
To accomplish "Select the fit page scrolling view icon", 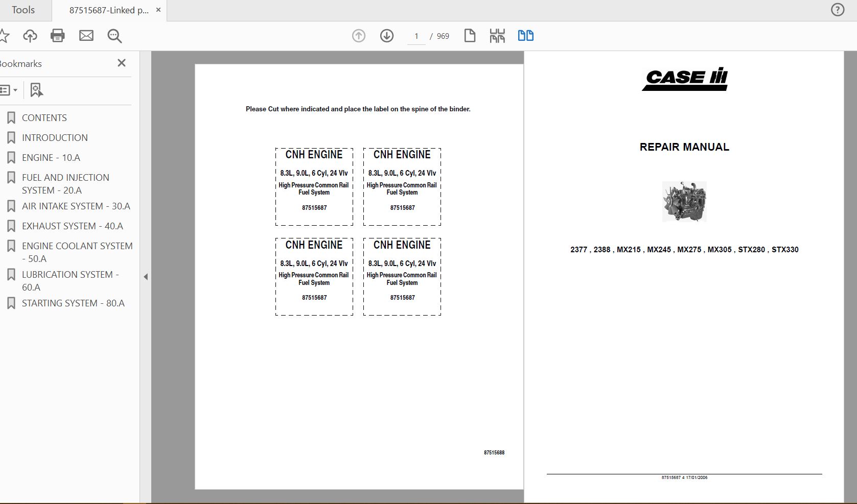I will (x=497, y=36).
